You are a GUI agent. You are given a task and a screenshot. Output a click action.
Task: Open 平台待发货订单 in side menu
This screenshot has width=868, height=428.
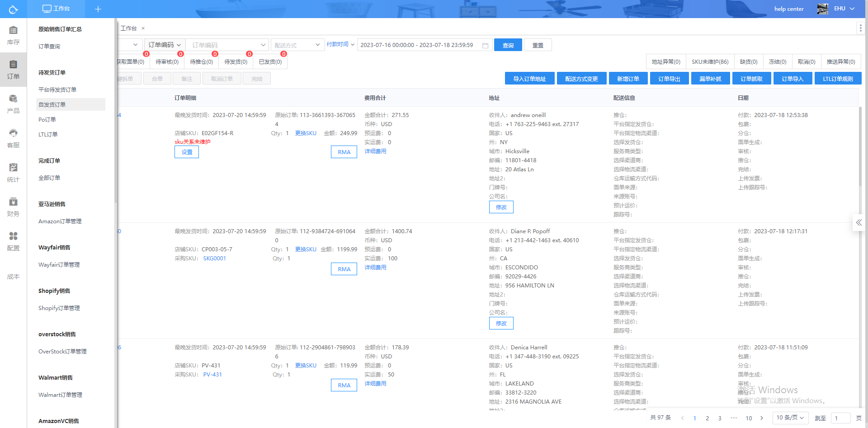[57, 89]
